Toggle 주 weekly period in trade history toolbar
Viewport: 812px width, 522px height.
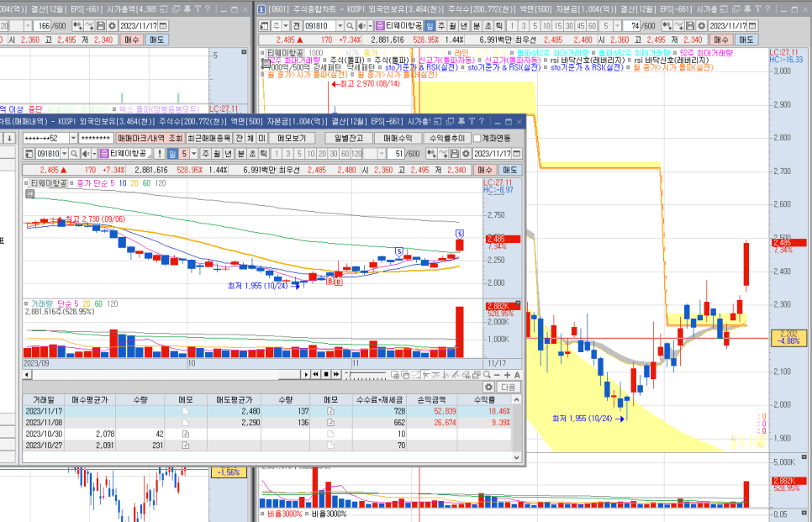[205, 154]
